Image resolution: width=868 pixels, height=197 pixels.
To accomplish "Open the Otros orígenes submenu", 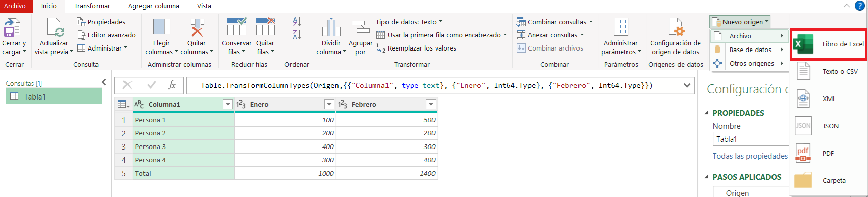I will point(749,63).
